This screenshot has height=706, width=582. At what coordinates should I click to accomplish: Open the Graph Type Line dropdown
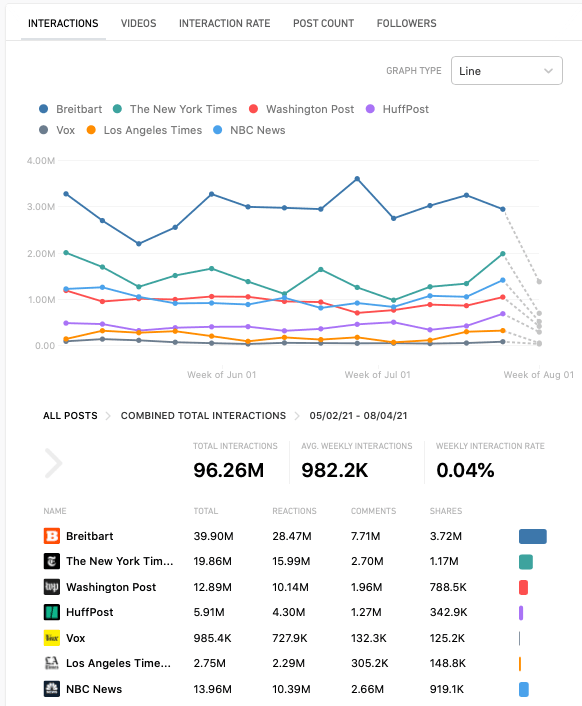coord(507,71)
